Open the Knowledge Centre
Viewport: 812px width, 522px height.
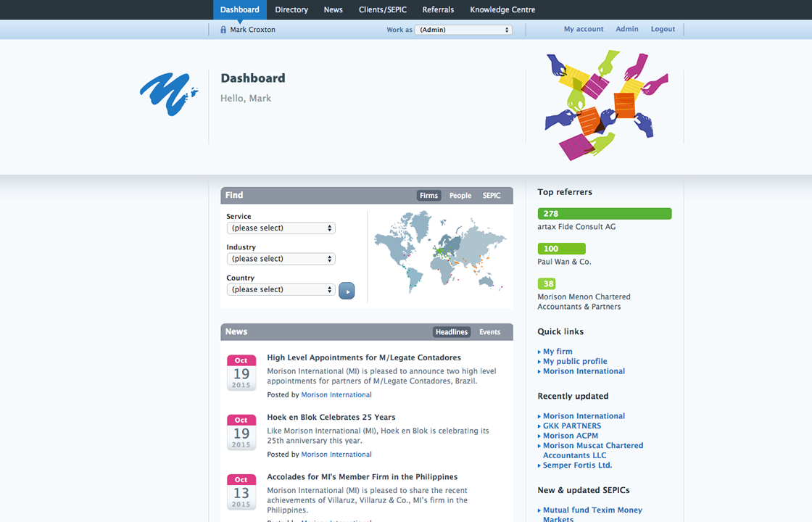pyautogui.click(x=502, y=10)
